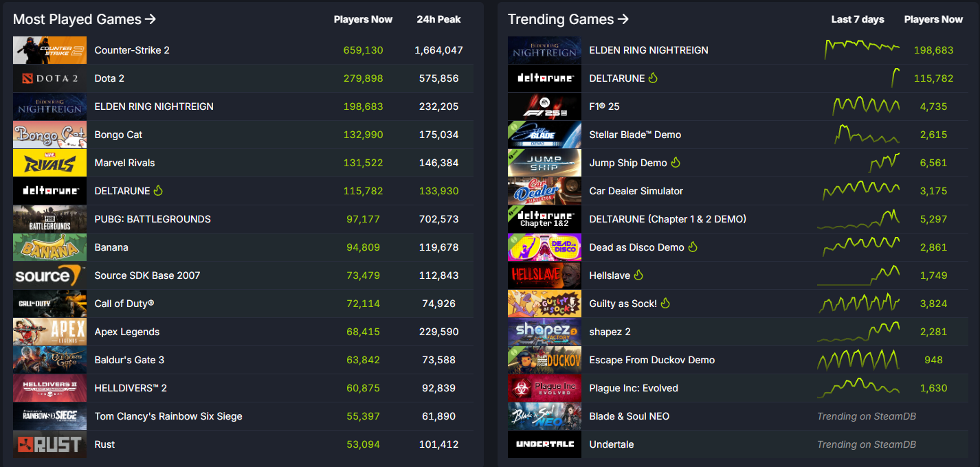Open the Bongo Cat game thumbnail
This screenshot has width=980, height=467.
(x=49, y=135)
